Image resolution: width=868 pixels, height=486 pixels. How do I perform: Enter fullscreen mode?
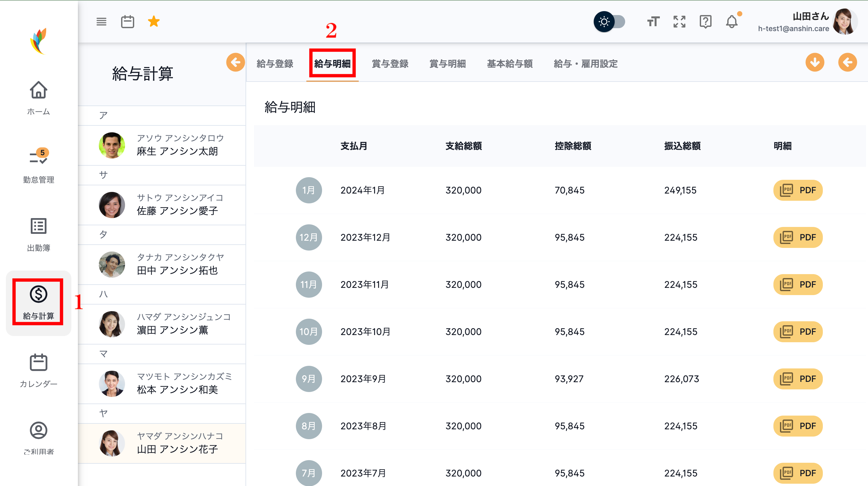[679, 21]
